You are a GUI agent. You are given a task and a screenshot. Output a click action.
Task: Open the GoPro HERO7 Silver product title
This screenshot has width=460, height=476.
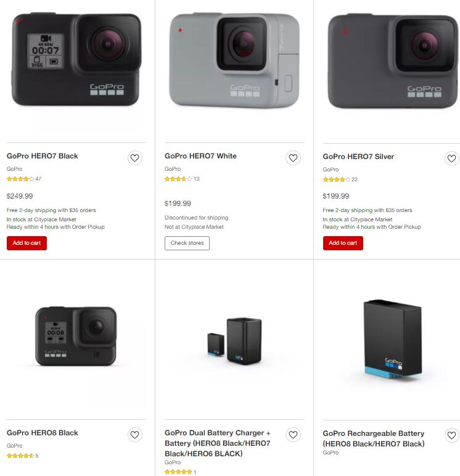(x=358, y=157)
